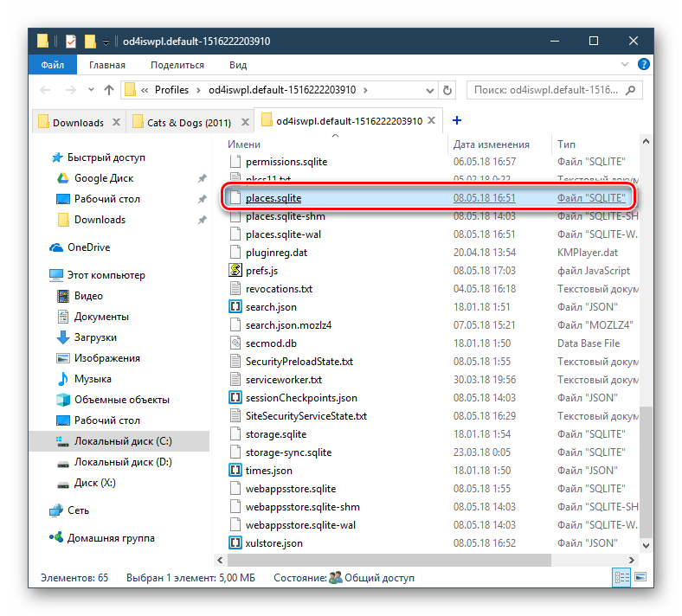Select Локальный диск (C:) in sidebar
The width and height of the screenshot is (682, 616).
(x=119, y=442)
